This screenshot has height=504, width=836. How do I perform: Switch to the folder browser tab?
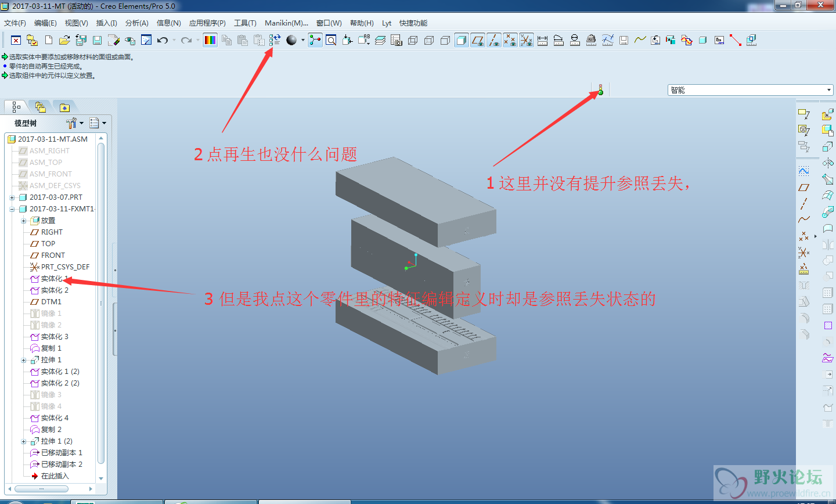coord(40,107)
